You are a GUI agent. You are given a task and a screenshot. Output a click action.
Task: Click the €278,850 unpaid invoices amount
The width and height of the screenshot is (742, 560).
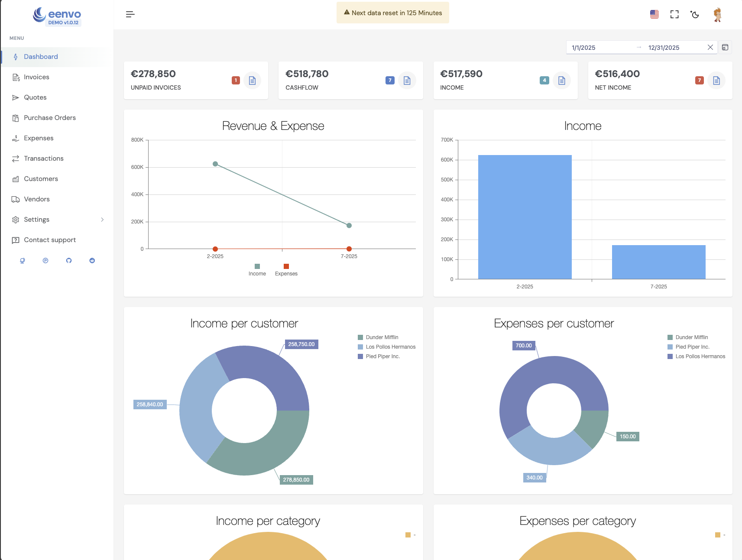point(153,74)
